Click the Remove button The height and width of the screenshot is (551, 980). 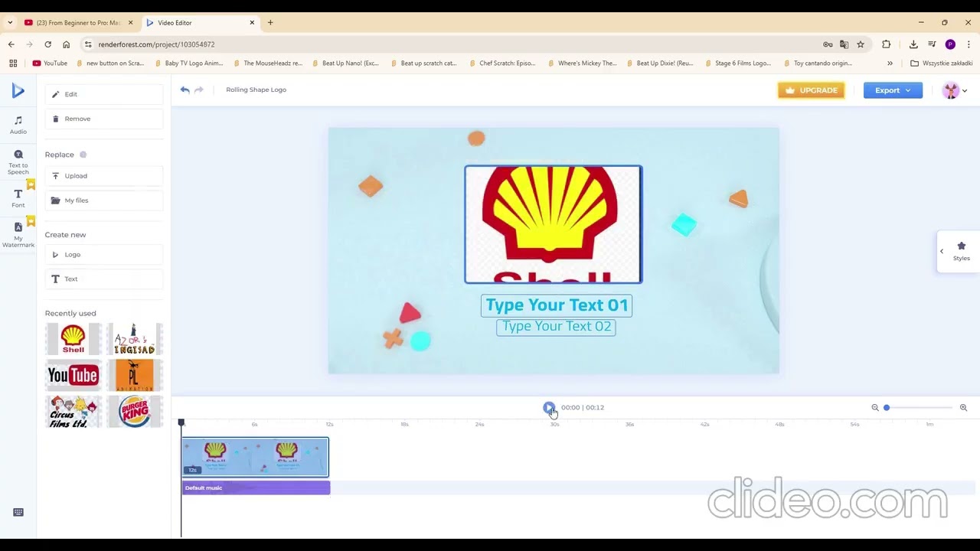tap(104, 119)
